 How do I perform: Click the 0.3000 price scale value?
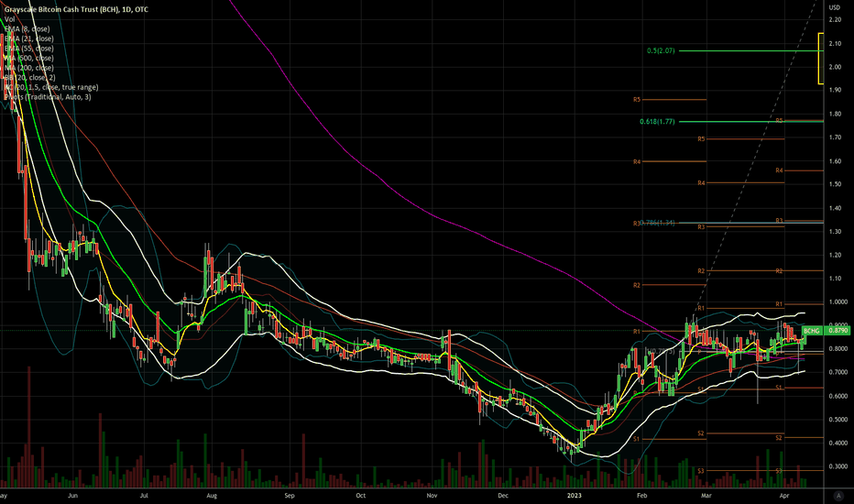838,466
